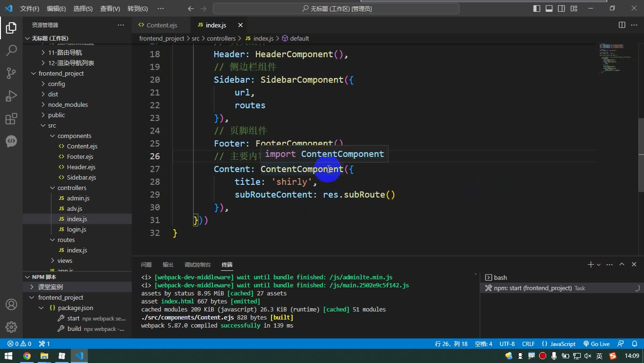The image size is (644, 363).
Task: Click the Go Live button
Action: [596, 344]
